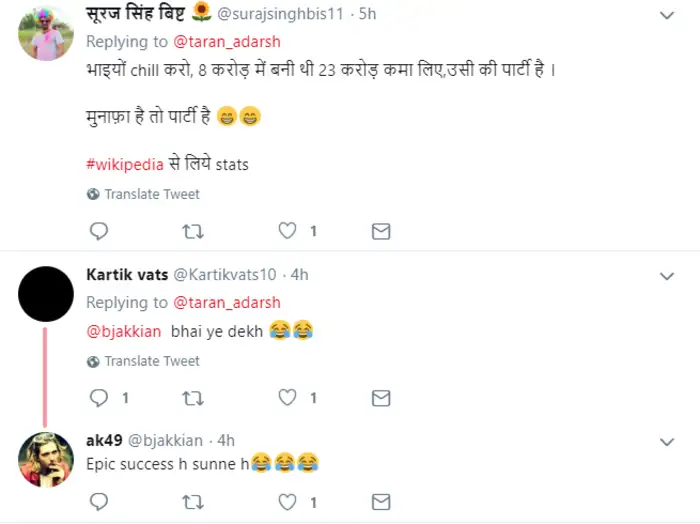Retweet the surajsinghbis11 tweet
This screenshot has width=700, height=524.
193,231
